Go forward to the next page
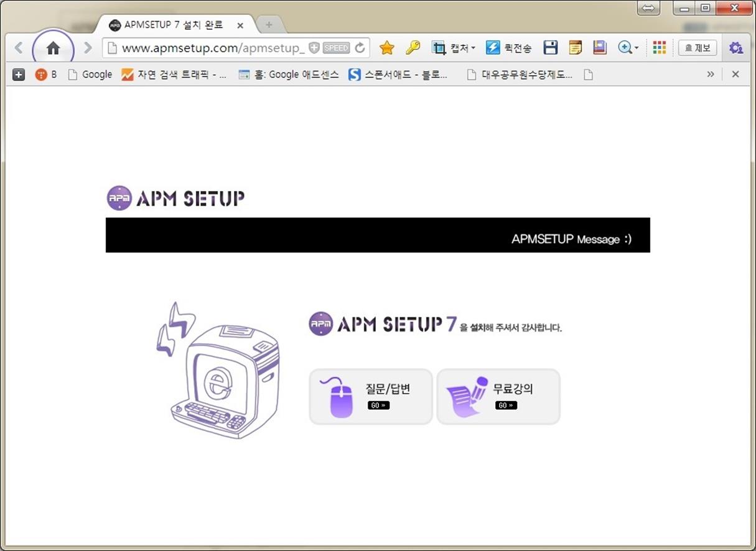 (88, 48)
